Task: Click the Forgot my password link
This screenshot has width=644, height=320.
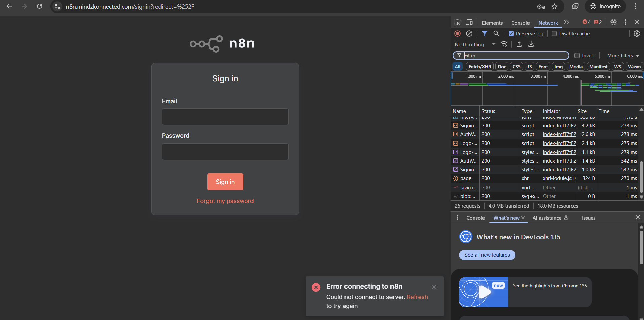Action: (x=225, y=201)
